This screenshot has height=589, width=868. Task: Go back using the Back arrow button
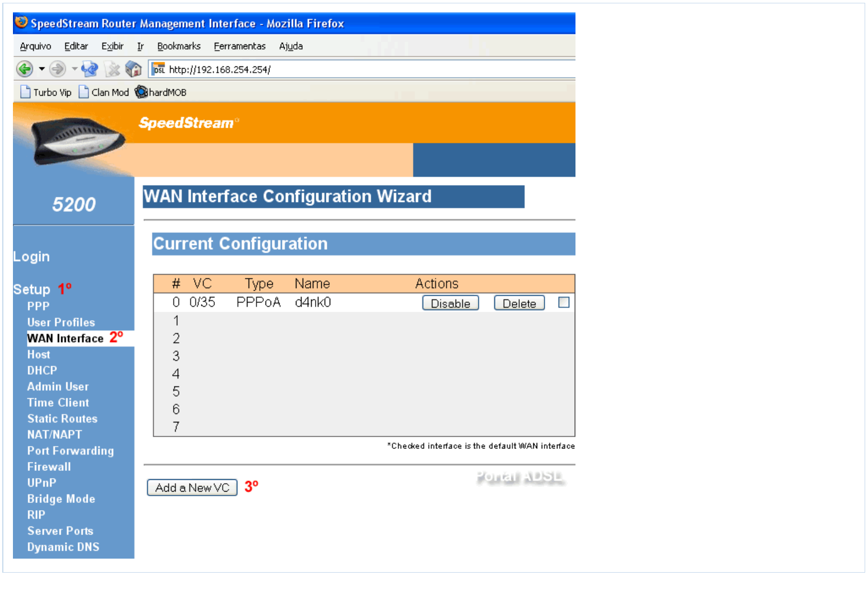tap(24, 69)
